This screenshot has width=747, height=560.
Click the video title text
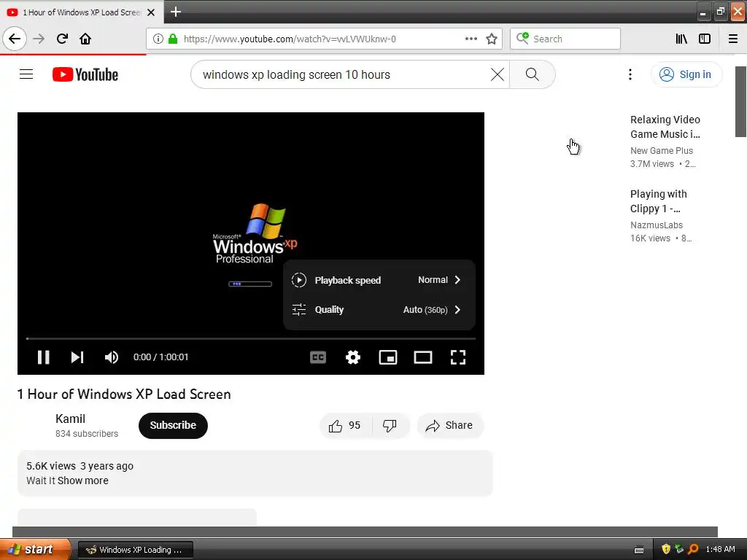(124, 394)
